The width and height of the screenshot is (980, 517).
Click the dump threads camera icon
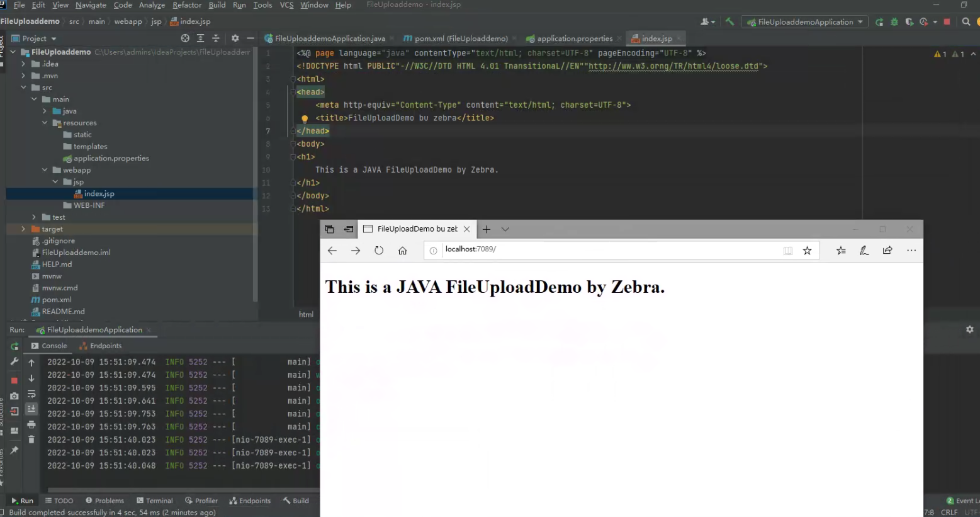pyautogui.click(x=14, y=396)
